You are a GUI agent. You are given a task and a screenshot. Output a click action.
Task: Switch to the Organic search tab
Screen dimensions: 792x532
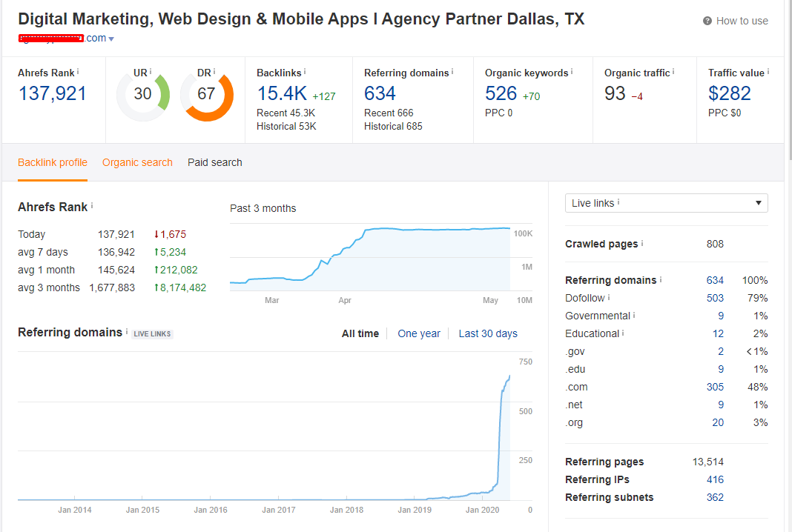click(x=137, y=162)
